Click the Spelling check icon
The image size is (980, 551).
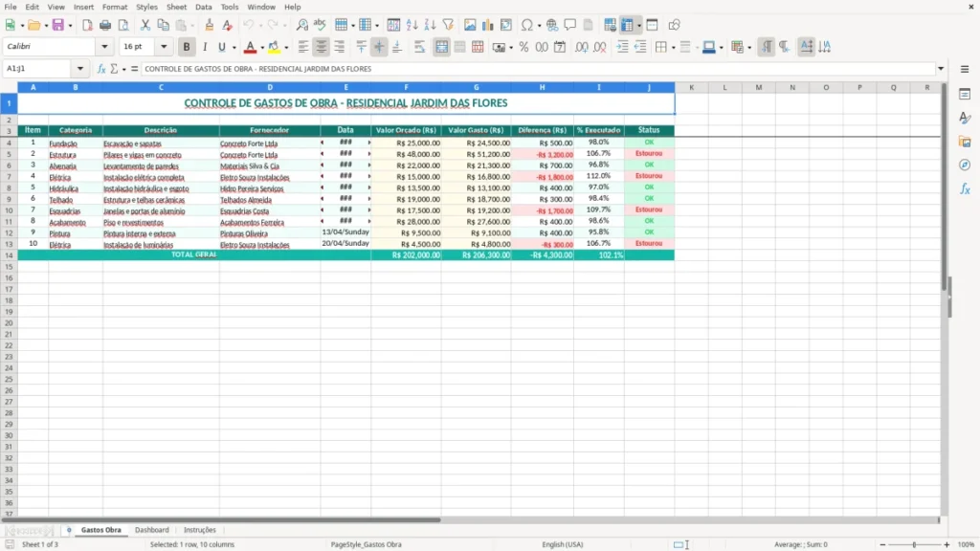tap(320, 25)
